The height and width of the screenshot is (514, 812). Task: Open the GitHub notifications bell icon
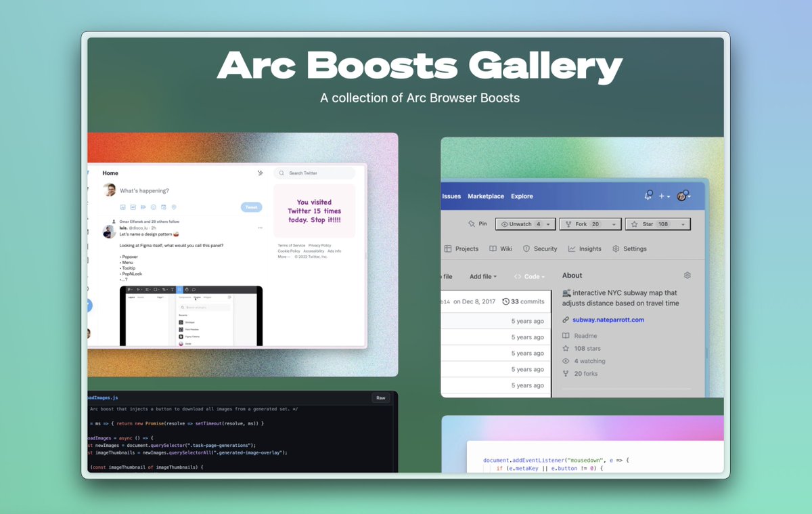[648, 196]
